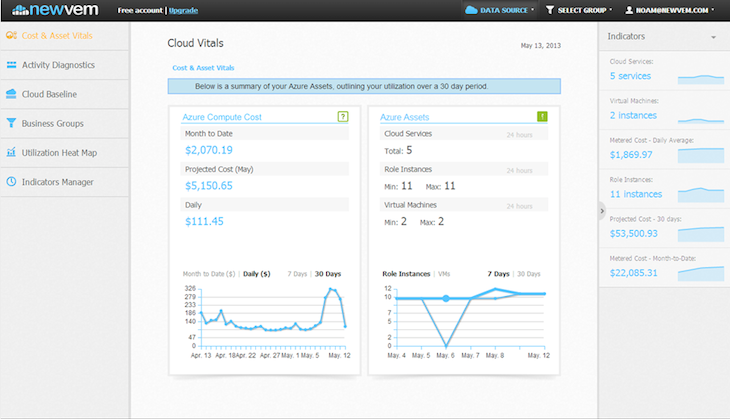Set cost chart range to 7 Days
Image resolution: width=730 pixels, height=419 pixels.
[x=297, y=274]
